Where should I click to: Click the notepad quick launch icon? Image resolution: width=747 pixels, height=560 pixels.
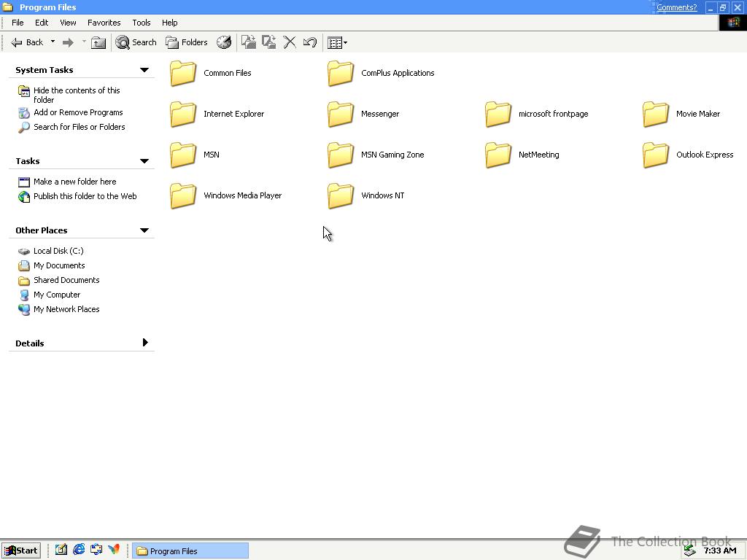(61, 550)
